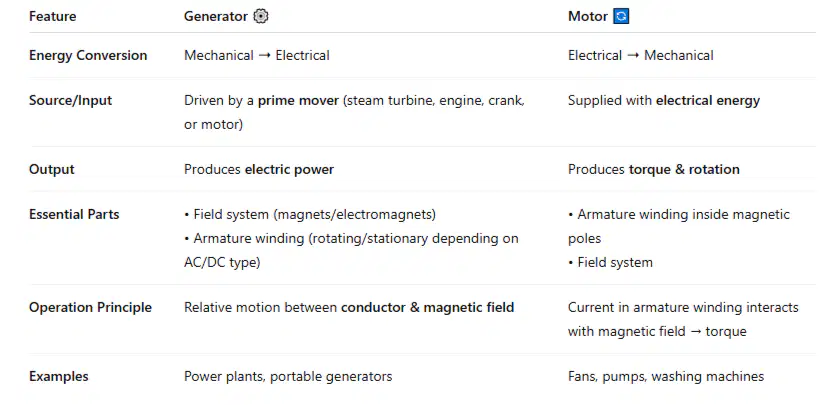Click the Mechanical → Electrical cell

pos(257,56)
